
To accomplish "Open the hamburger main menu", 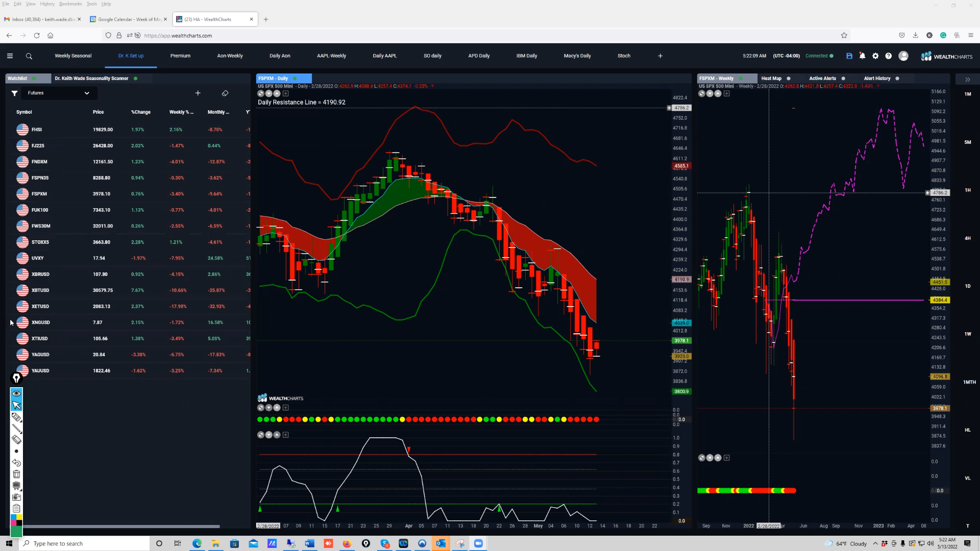I will (x=10, y=56).
